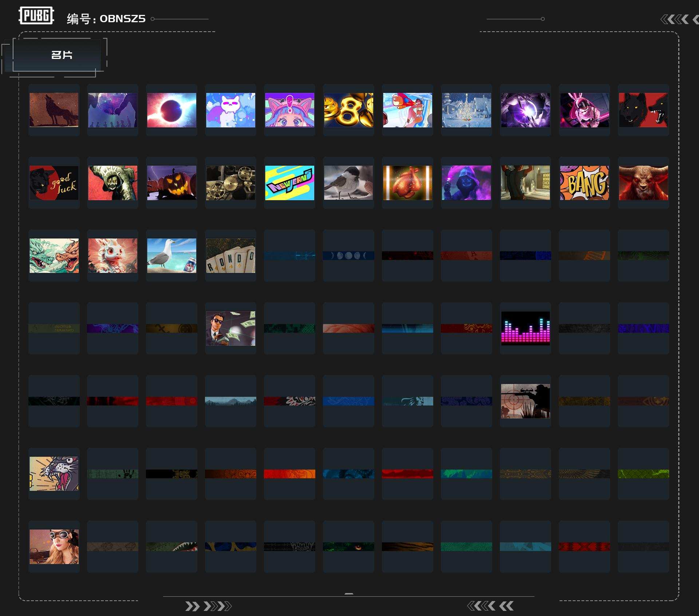Choose the hooded skull creature nameplate
Screen dimensions: 699x616
click(112, 183)
